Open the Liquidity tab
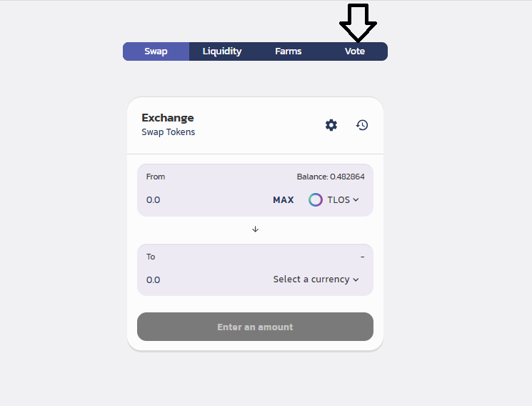Viewport: 532px width, 406px height. pos(222,51)
